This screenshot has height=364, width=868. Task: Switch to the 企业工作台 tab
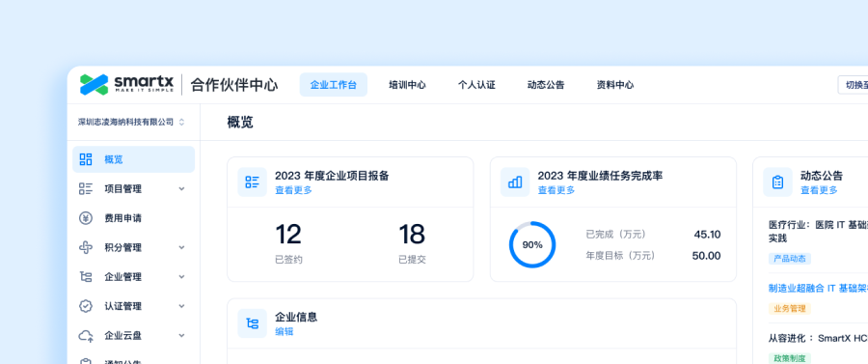pyautogui.click(x=334, y=85)
